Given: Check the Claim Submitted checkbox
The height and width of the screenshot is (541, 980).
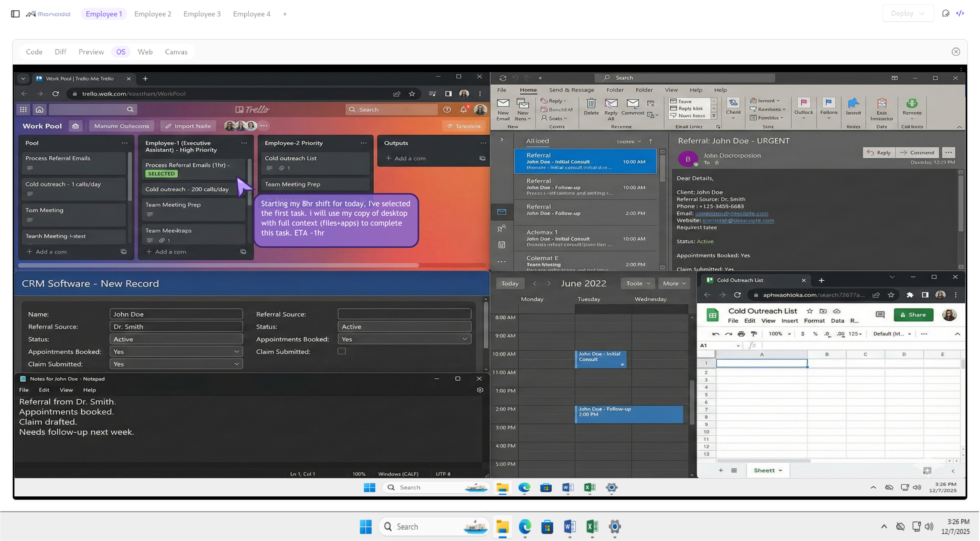Looking at the screenshot, I should point(342,351).
